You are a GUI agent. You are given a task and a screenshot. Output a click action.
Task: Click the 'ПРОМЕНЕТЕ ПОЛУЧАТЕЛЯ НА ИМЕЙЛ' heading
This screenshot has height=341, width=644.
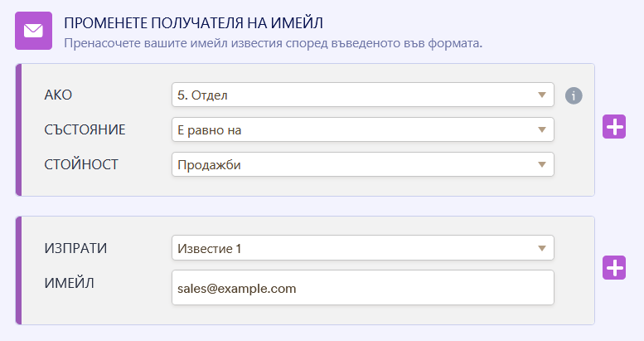(x=192, y=22)
